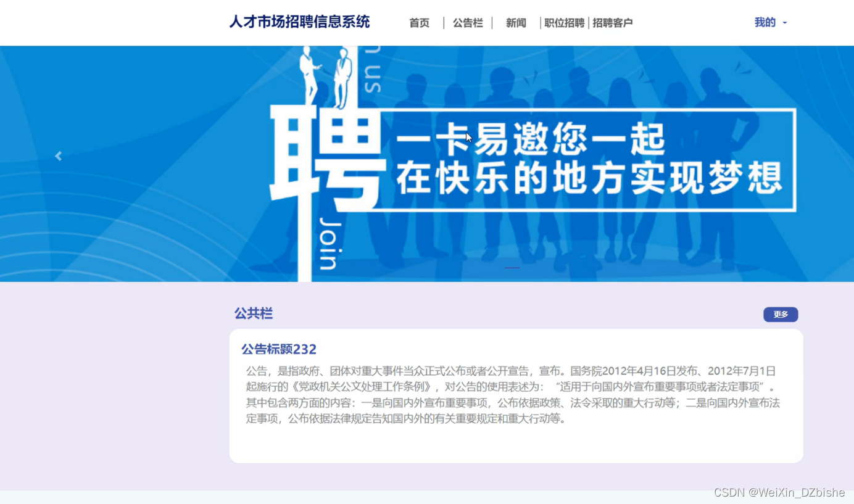Click the 更多 button in 公共栏
Screen dimensions: 854x504
781,315
